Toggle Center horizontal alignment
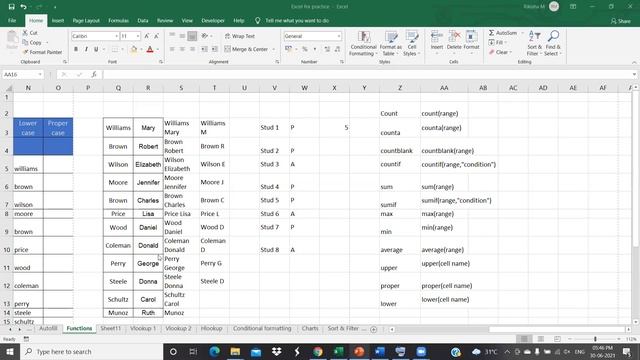 click(x=182, y=49)
